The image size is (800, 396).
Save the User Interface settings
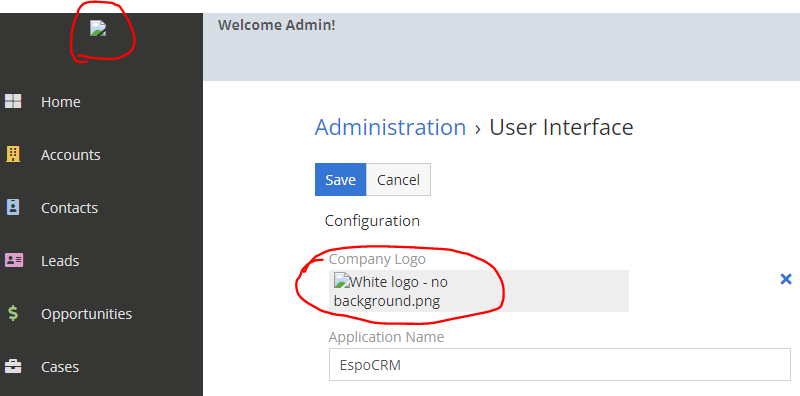[x=340, y=180]
